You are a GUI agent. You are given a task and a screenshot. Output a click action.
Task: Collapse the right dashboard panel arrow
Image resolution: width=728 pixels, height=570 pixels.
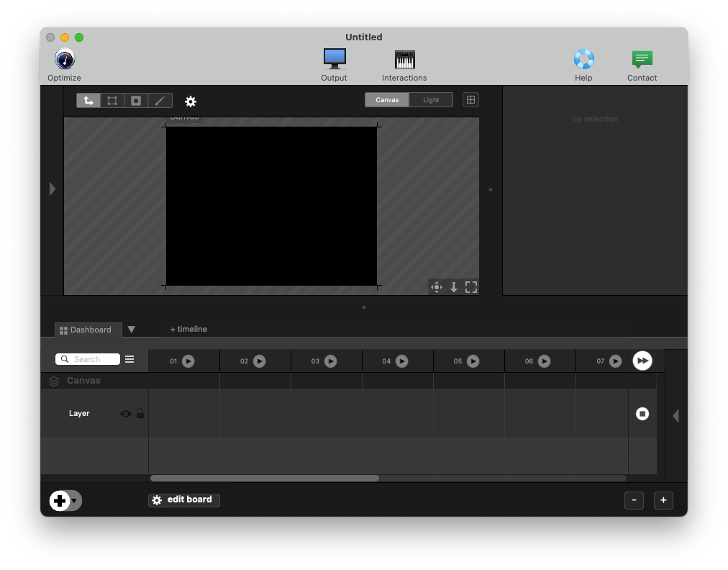coord(676,415)
